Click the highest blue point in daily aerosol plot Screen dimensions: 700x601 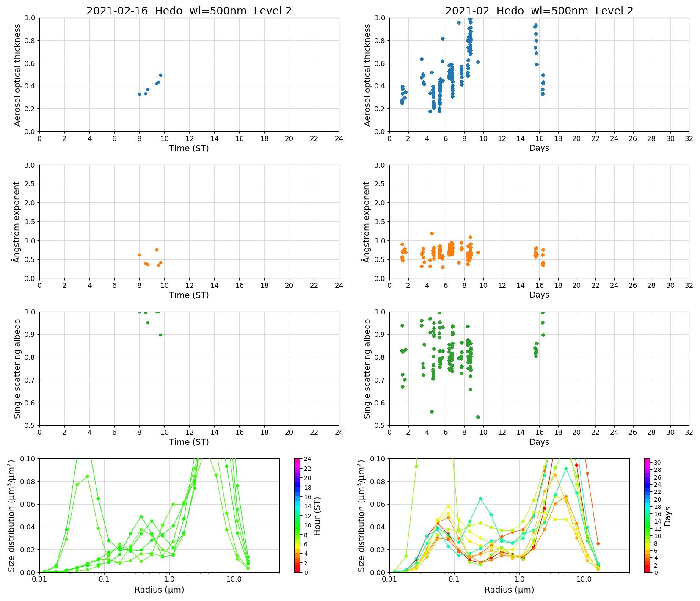click(160, 75)
